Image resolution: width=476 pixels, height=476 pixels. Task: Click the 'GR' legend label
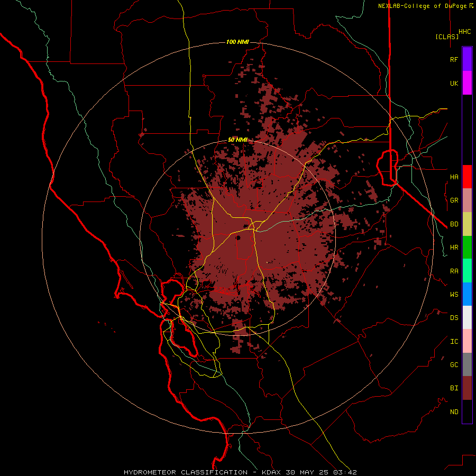(454, 200)
